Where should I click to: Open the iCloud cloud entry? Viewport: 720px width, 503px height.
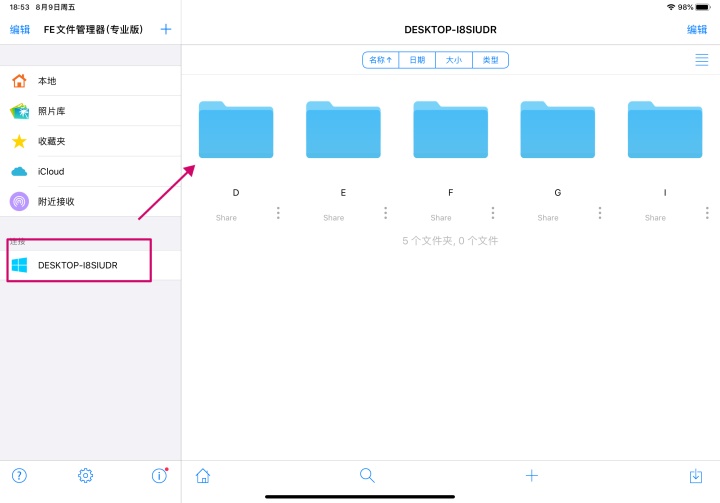[x=90, y=171]
